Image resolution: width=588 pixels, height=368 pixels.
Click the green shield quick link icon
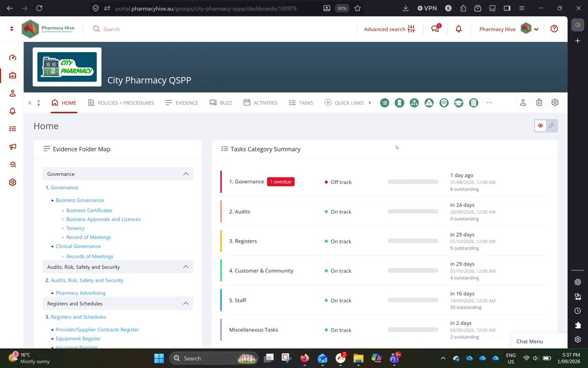click(444, 103)
